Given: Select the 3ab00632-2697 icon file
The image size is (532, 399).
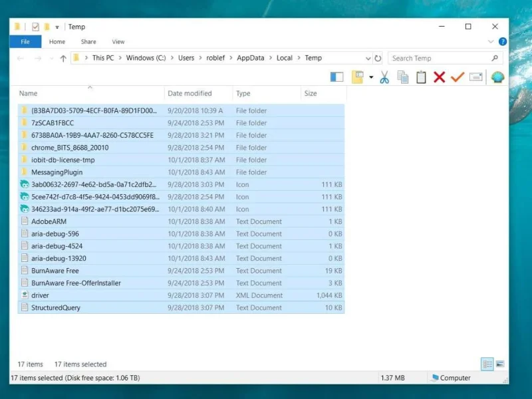Looking at the screenshot, I should click(x=181, y=184).
